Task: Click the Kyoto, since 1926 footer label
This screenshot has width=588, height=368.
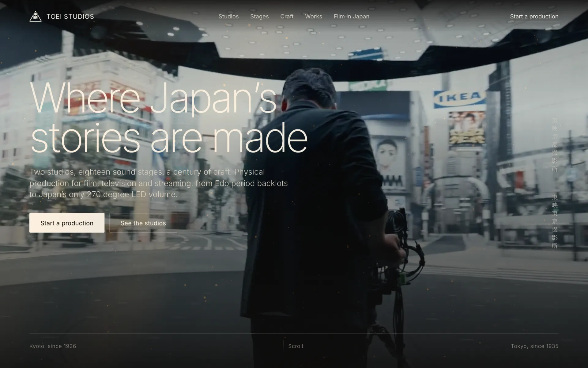Action: (x=53, y=346)
